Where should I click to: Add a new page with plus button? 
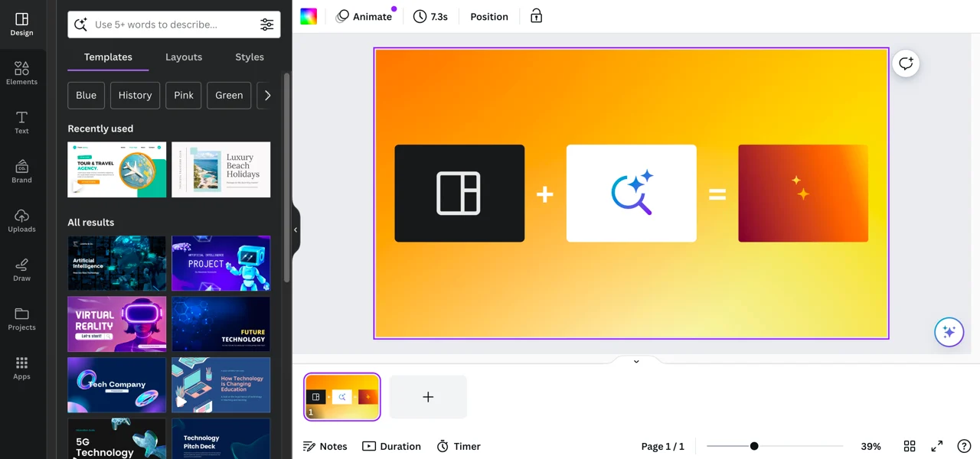click(428, 397)
